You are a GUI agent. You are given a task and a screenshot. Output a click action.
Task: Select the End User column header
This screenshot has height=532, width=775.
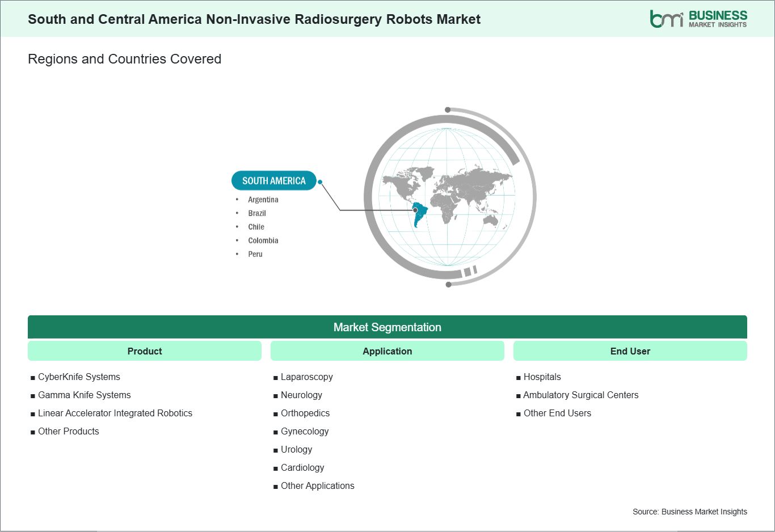coord(630,351)
